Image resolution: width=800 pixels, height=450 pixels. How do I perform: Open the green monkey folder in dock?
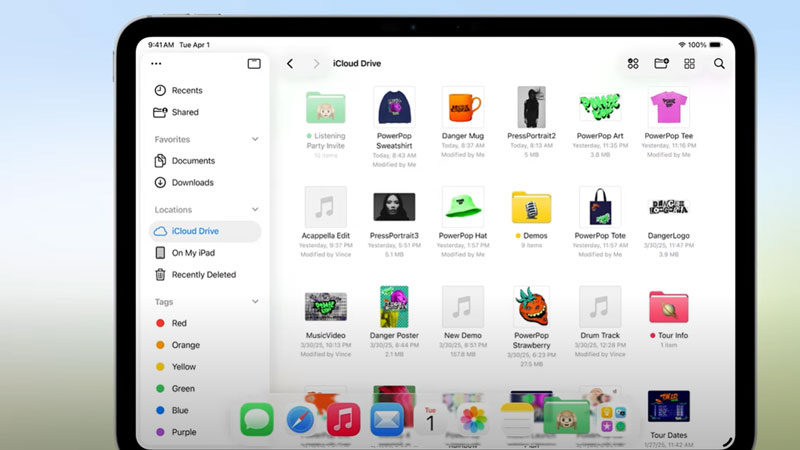click(x=566, y=418)
